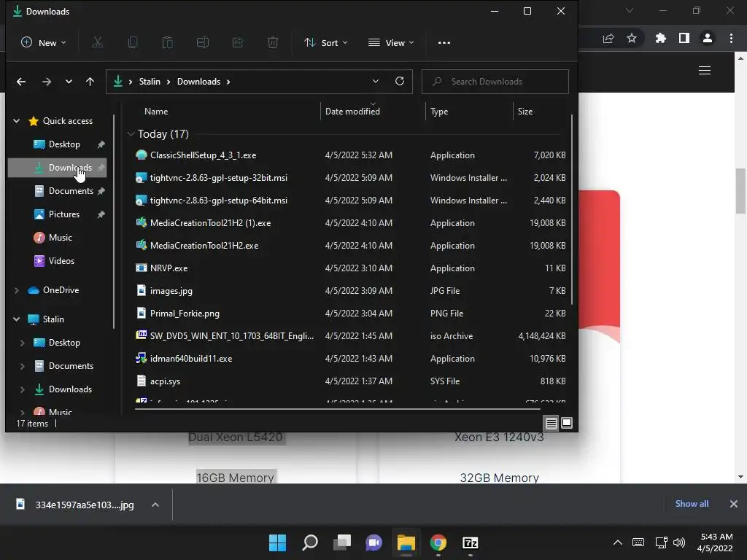
Task: Open download item options chevron
Action: coord(155,505)
